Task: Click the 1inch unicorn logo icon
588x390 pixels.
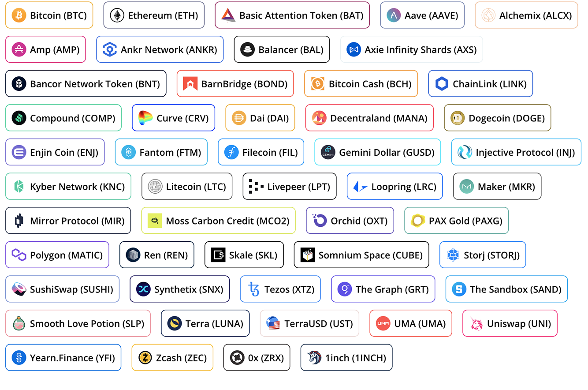Action: tap(314, 358)
